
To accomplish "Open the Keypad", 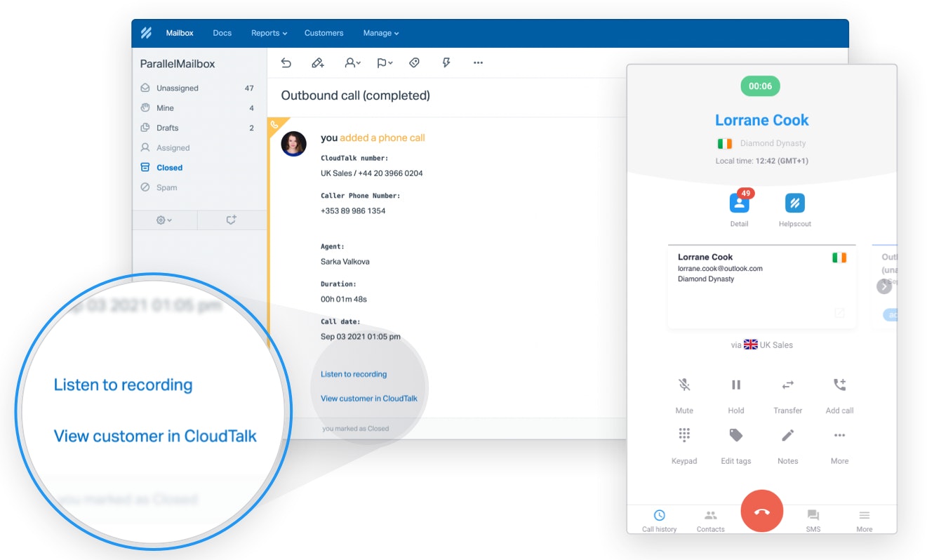I will coord(684,435).
